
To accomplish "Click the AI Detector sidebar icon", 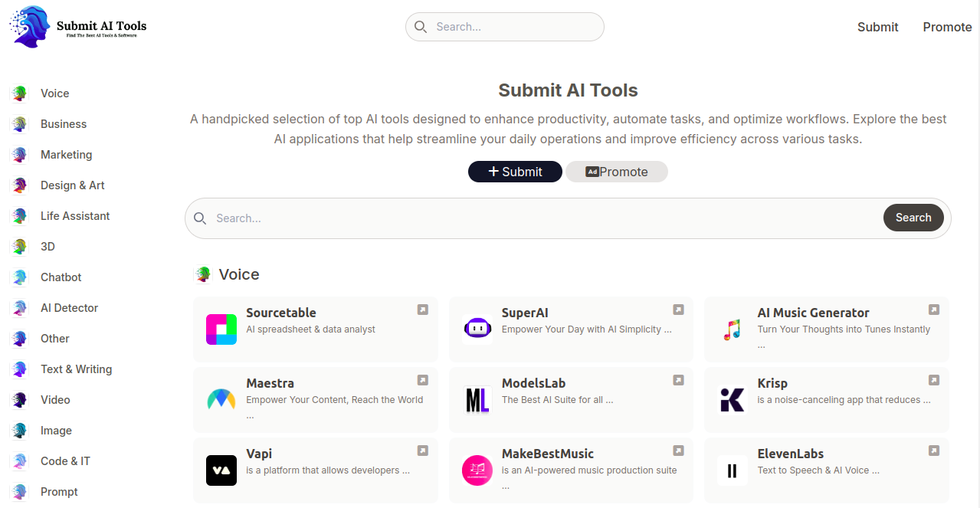I will coord(18,308).
